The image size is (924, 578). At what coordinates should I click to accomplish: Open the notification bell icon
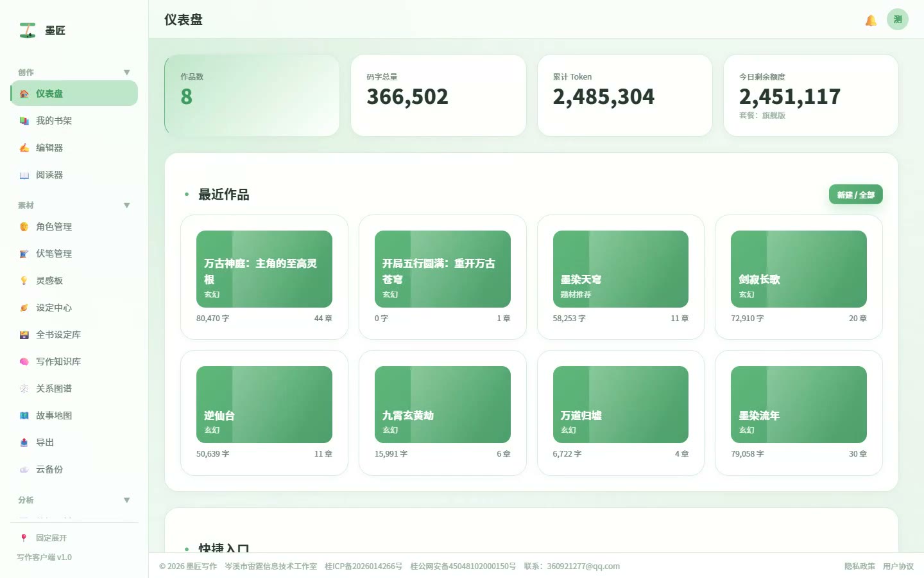(x=871, y=20)
